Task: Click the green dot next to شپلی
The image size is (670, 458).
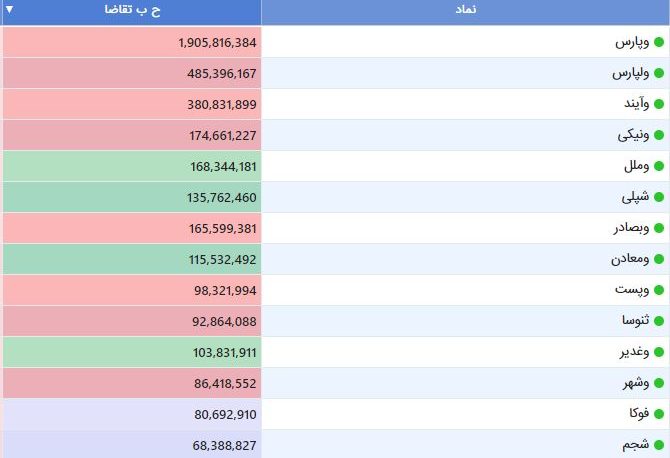Action: 659,197
